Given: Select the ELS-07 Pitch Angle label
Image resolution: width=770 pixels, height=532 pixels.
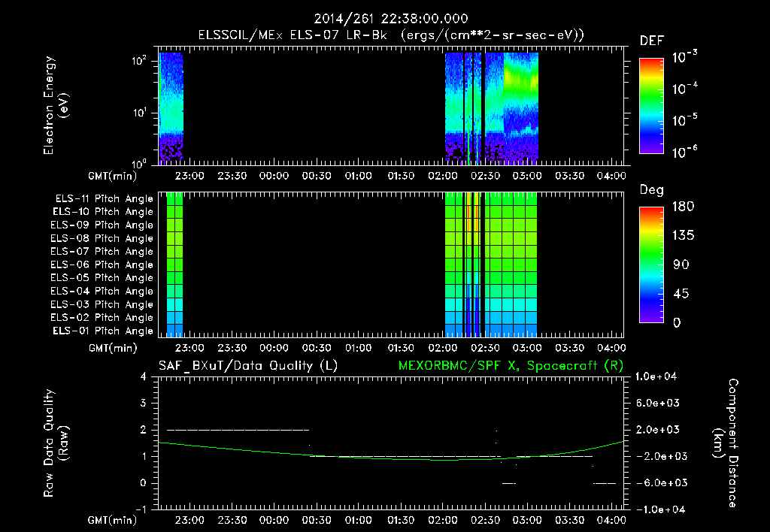Looking at the screenshot, I should [x=102, y=251].
